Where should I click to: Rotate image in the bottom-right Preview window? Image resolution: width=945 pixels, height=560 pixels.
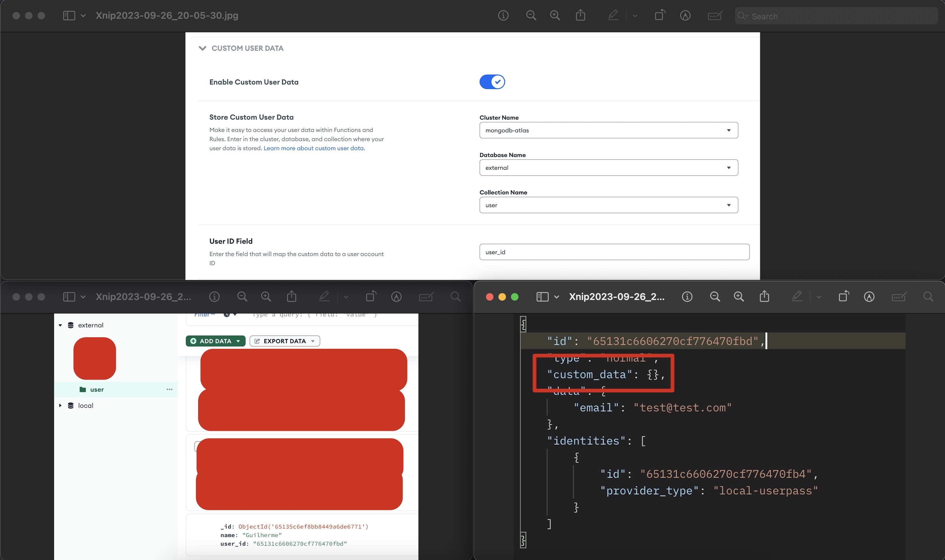click(x=843, y=297)
